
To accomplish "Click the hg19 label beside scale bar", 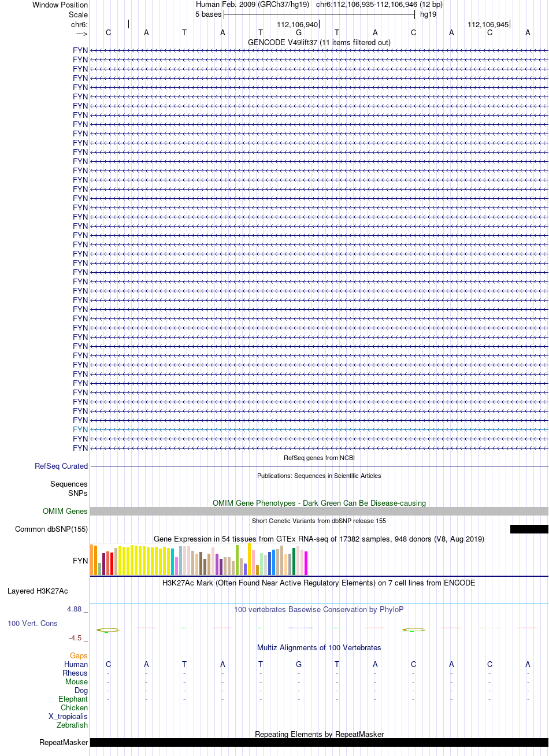I will (428, 14).
